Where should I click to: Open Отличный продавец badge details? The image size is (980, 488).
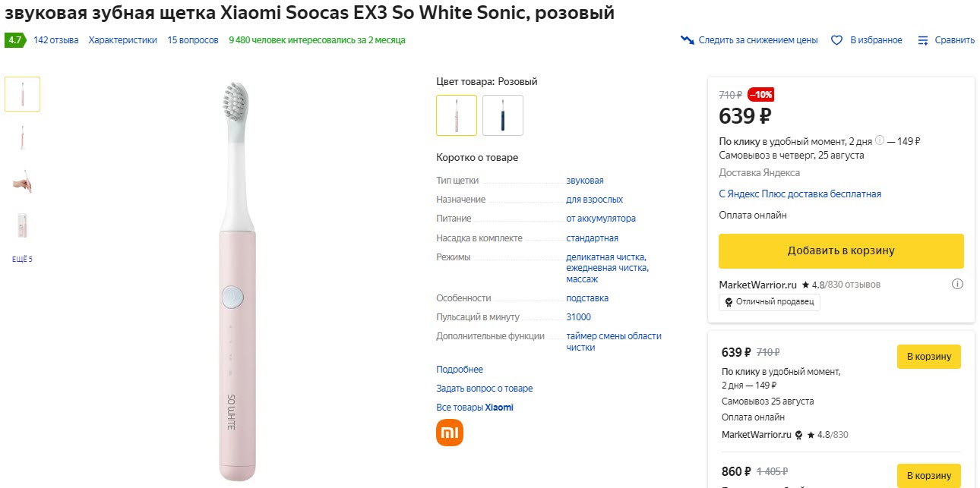(x=769, y=301)
